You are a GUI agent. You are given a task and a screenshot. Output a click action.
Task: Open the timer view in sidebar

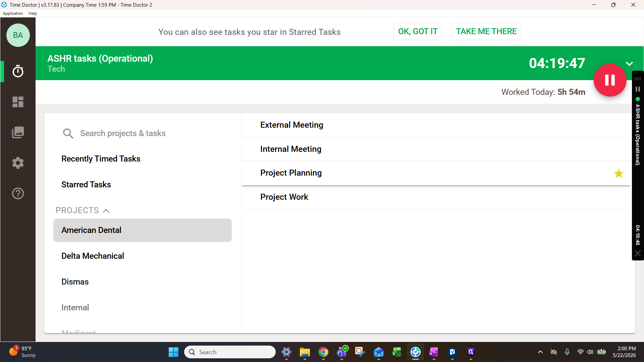tap(18, 71)
